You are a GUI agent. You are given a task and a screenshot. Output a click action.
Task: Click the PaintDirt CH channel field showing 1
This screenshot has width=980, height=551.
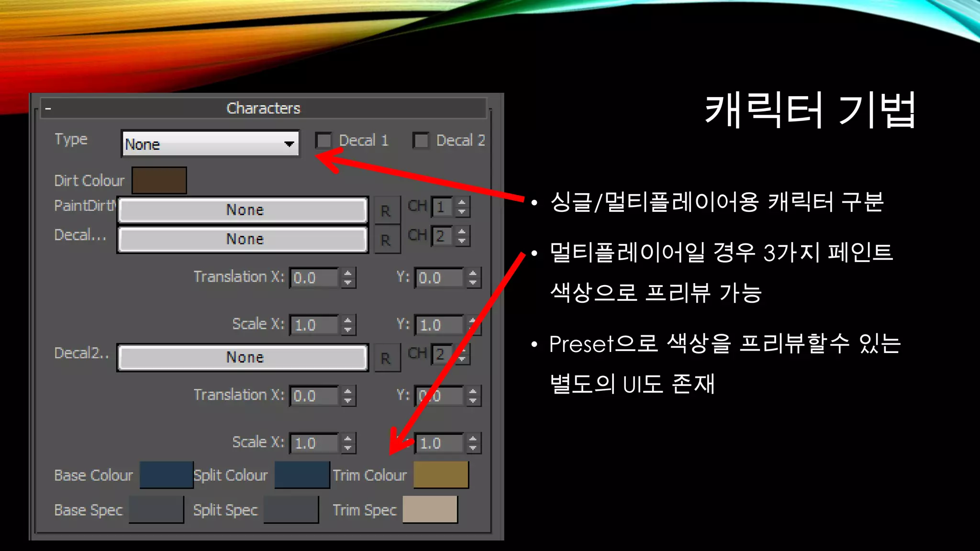click(443, 207)
